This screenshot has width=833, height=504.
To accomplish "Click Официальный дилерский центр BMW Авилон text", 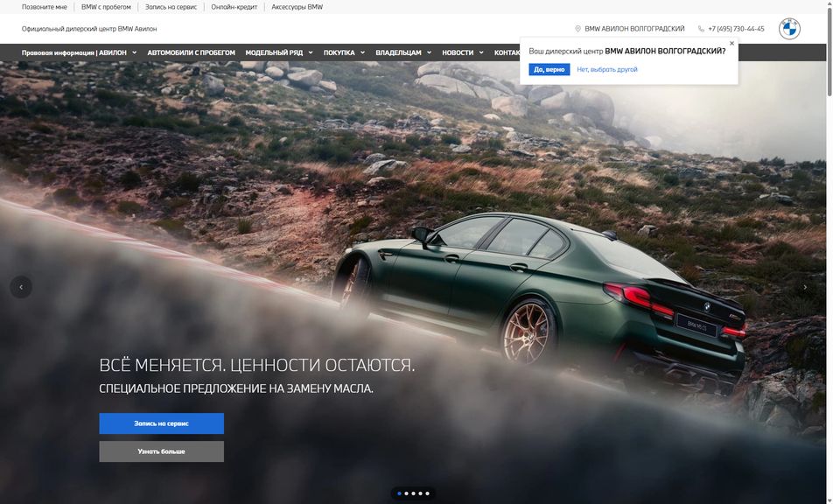I will (89, 29).
